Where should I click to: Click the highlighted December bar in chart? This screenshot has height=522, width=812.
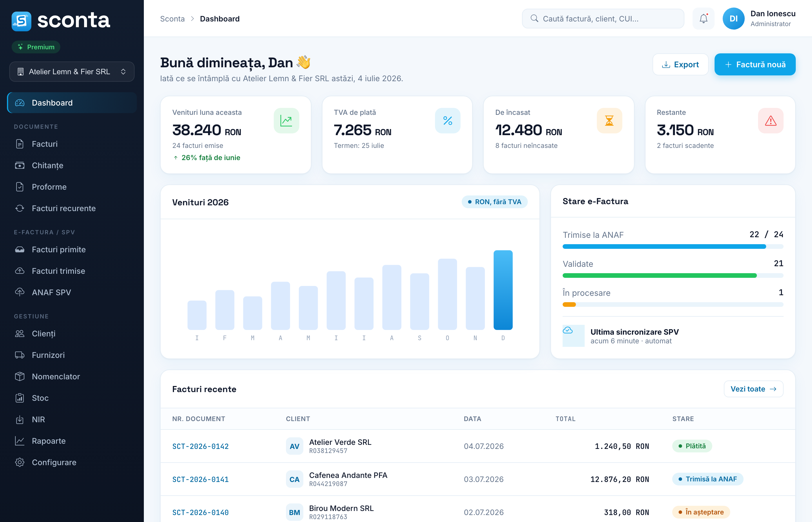(503, 290)
